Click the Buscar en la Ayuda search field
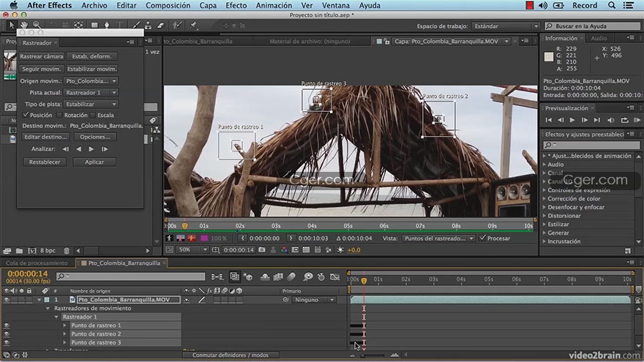This screenshot has height=362, width=644. point(592,26)
